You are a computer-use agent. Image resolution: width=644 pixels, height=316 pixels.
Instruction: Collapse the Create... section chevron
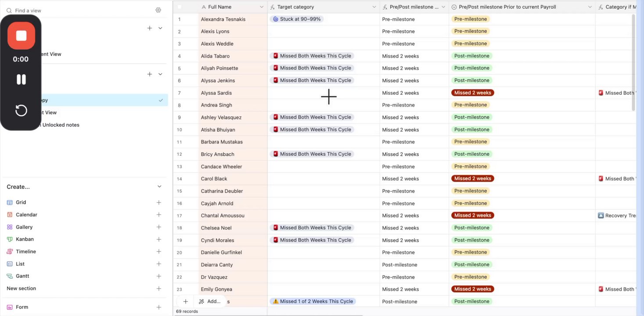click(159, 187)
